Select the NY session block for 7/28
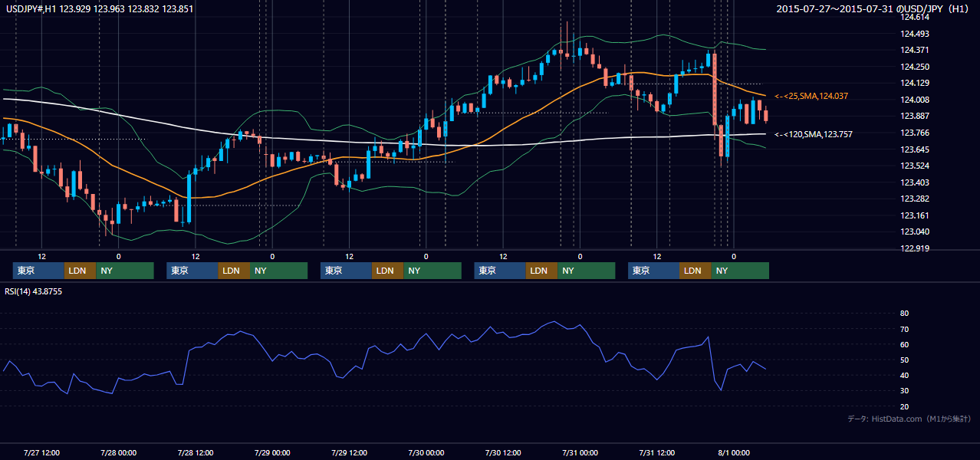 [x=278, y=271]
